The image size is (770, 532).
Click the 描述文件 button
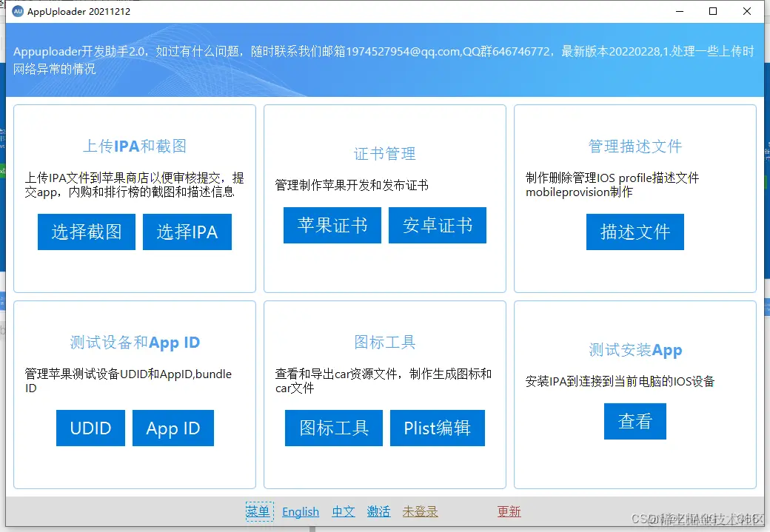tap(635, 232)
